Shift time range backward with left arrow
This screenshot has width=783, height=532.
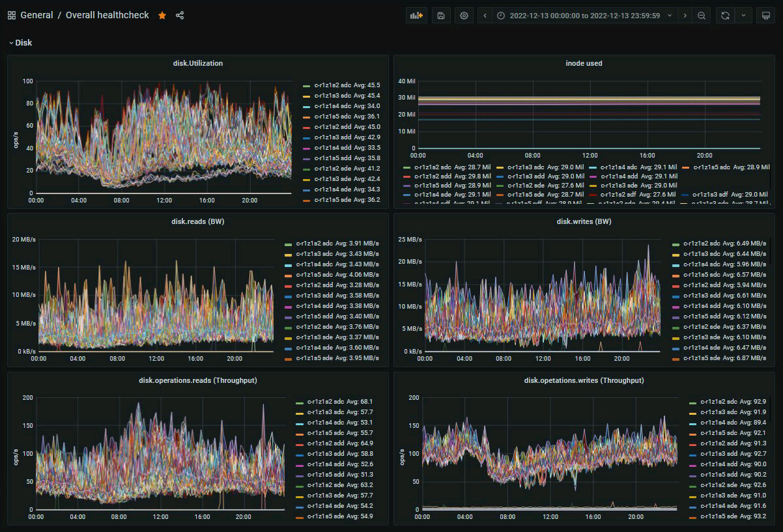click(x=486, y=16)
